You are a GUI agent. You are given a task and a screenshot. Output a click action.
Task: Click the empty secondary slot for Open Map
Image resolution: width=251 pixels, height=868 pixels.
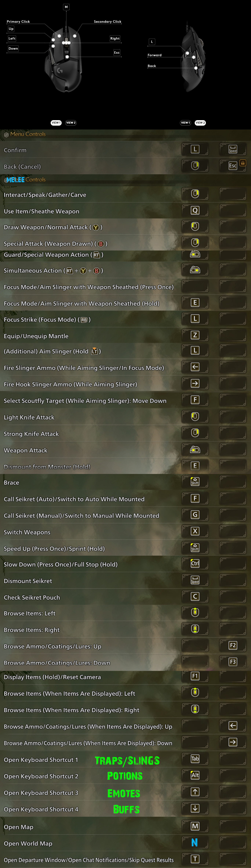click(233, 826)
